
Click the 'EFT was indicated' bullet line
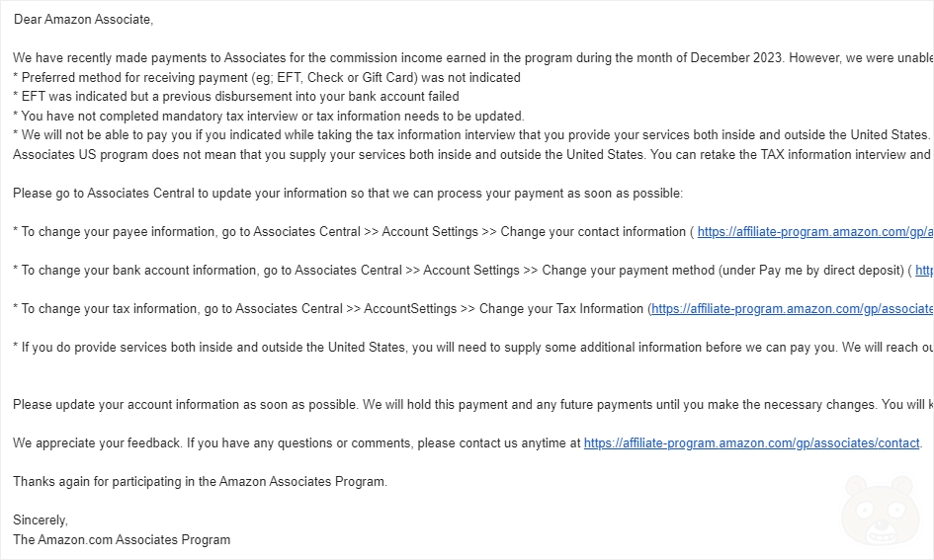pyautogui.click(x=236, y=97)
